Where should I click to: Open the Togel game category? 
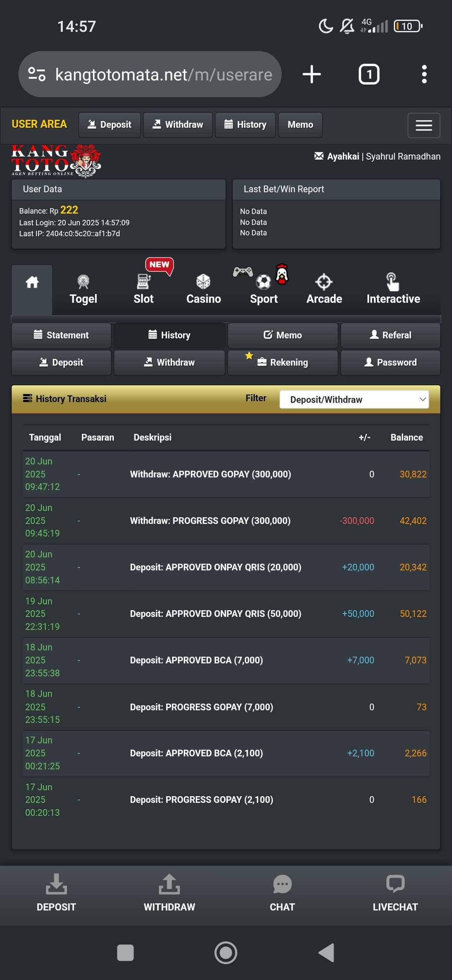[83, 290]
